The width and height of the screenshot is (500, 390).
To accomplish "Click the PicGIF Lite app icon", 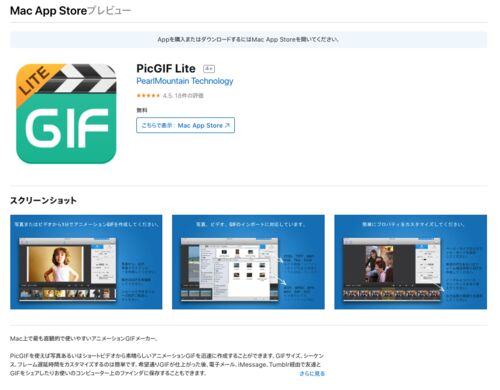I will [x=66, y=114].
